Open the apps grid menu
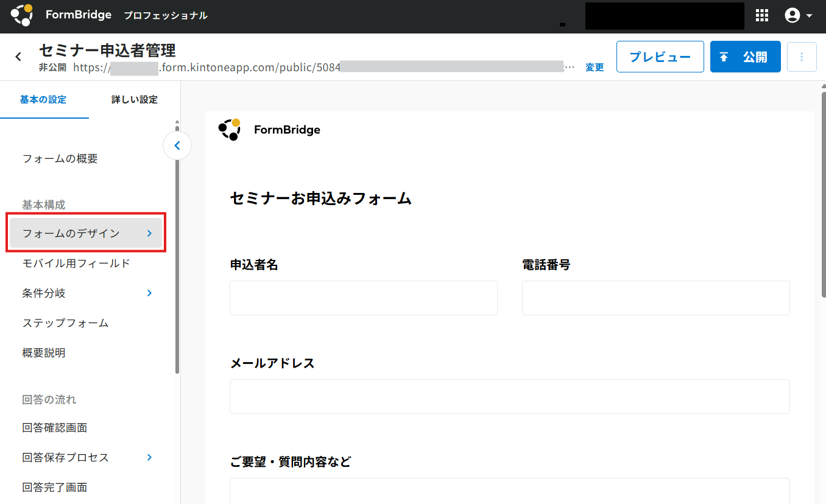Screen dimensions: 826x504 pos(762,16)
